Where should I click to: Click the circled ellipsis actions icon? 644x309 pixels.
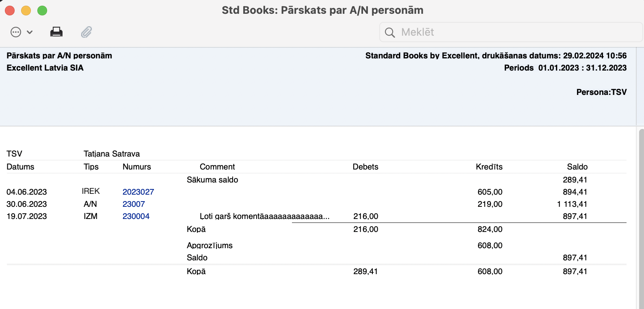pyautogui.click(x=16, y=32)
